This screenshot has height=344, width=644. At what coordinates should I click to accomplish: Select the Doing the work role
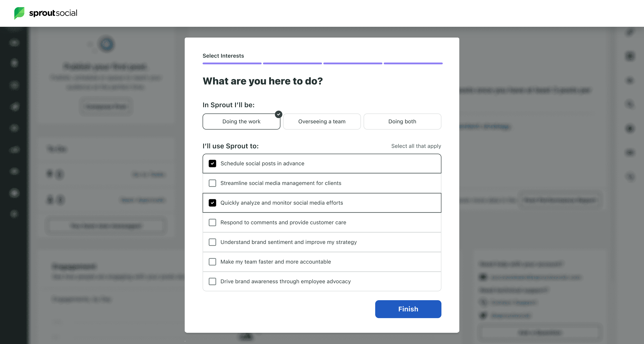coord(241,122)
